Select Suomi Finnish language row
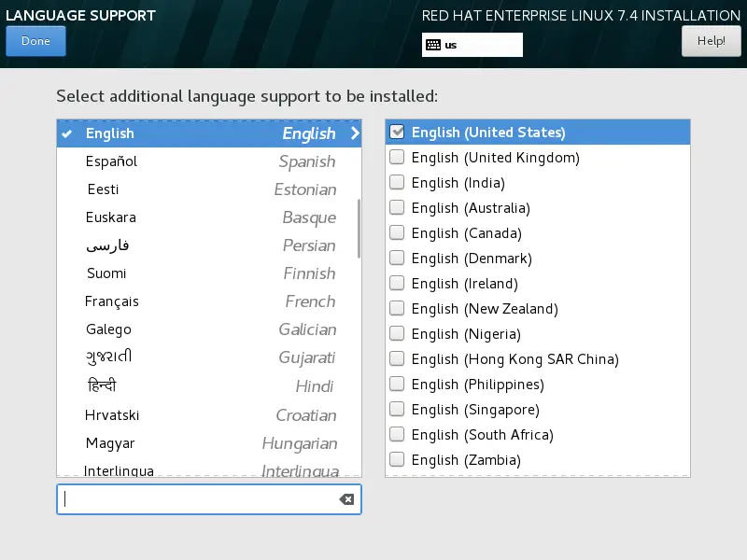 [209, 273]
